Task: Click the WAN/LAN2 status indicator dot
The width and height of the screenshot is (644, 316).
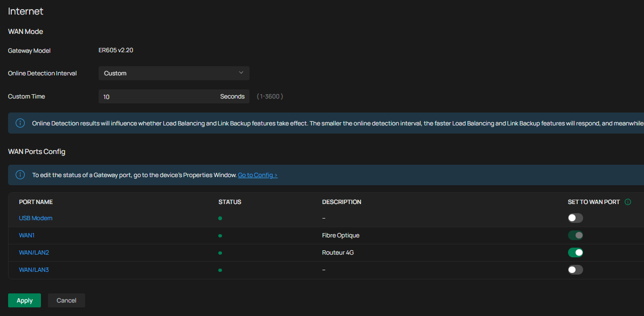Action: 220,253
